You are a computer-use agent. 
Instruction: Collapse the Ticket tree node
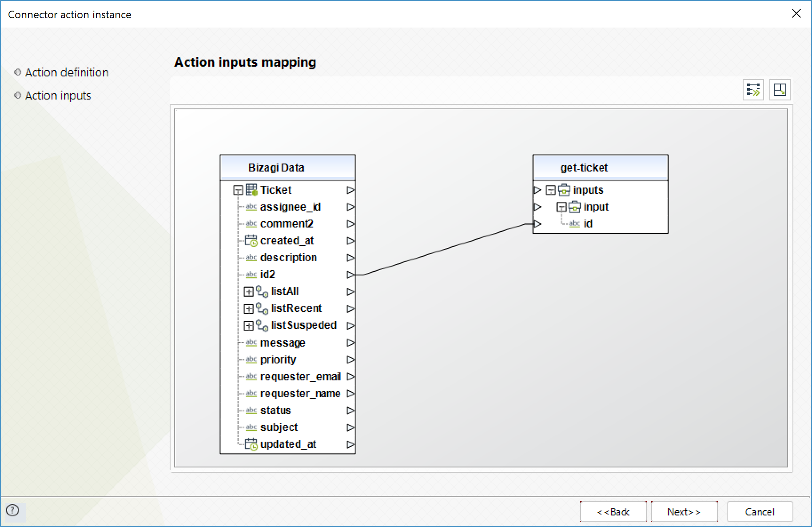(239, 190)
